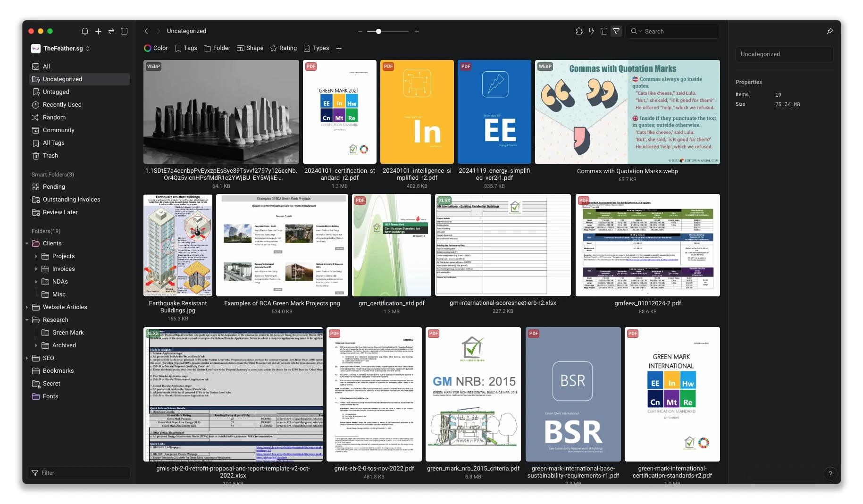
Task: Open the search options dropdown arrow
Action: click(640, 31)
